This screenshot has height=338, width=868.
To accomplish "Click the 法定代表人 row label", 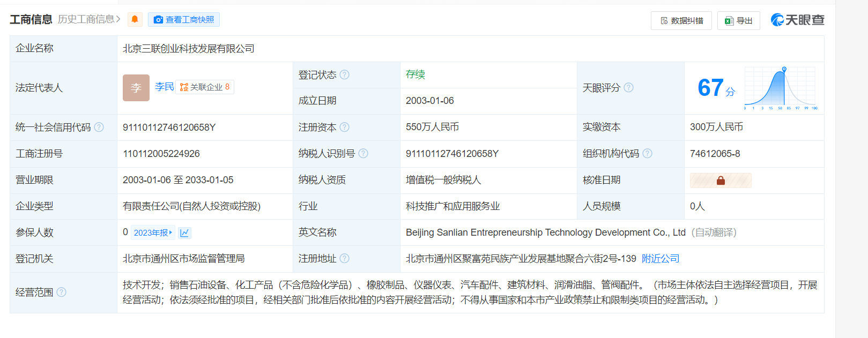I will (x=39, y=88).
